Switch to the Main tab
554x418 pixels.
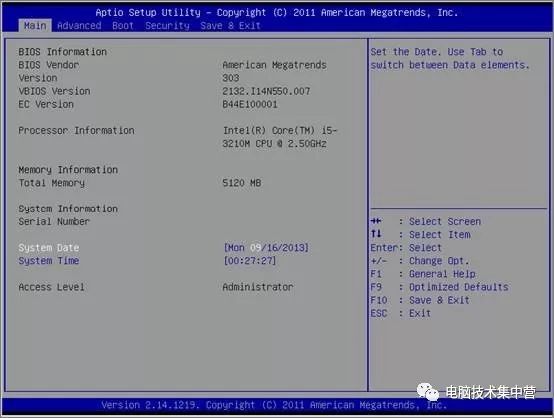point(35,26)
